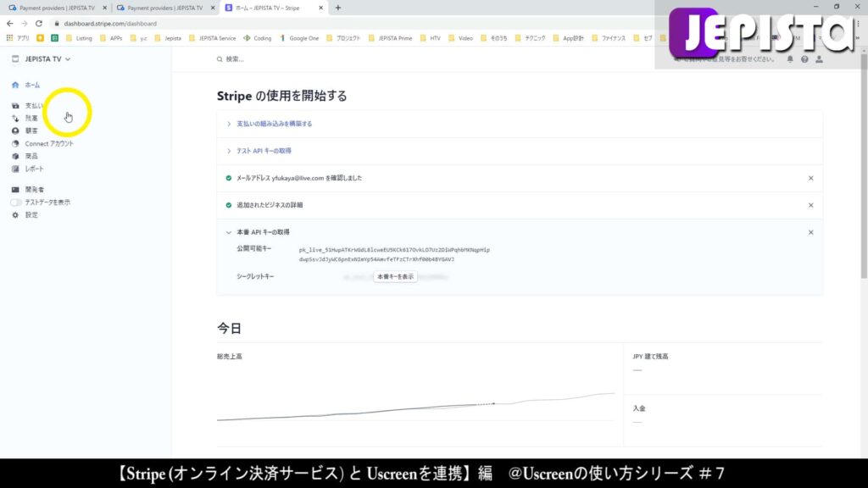Image resolution: width=868 pixels, height=488 pixels.
Task: Collapse the 本番 API キーの取得 chevron
Action: pyautogui.click(x=229, y=232)
